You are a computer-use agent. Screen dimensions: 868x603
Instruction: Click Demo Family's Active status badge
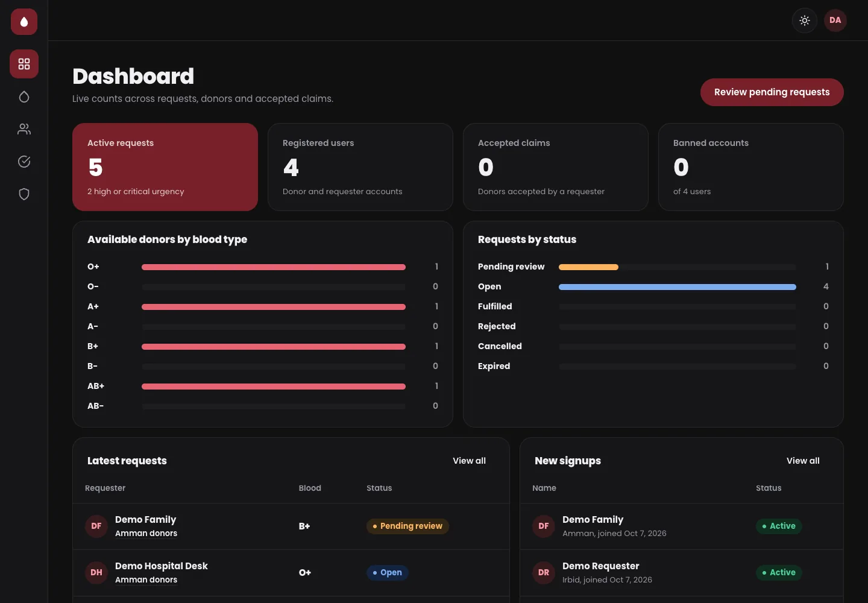779,526
